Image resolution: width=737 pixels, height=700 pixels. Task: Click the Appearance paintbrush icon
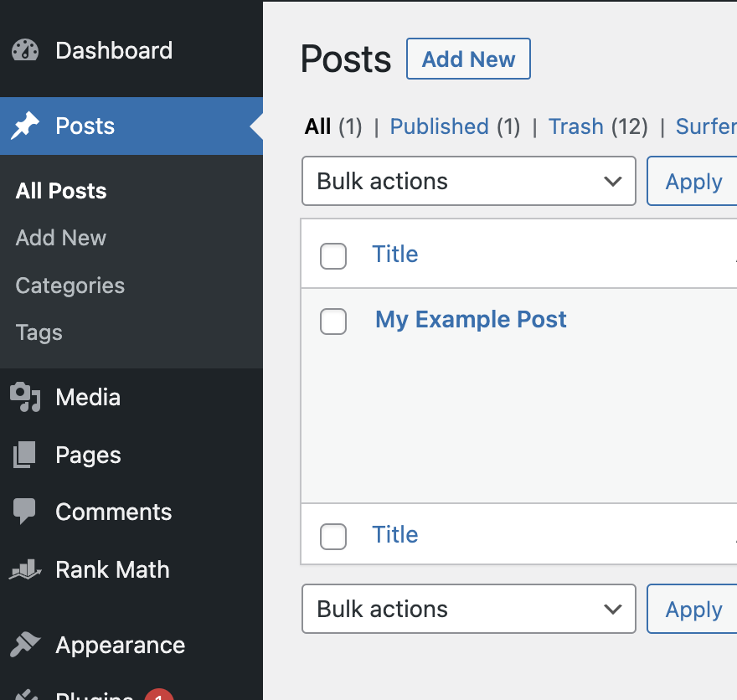point(25,645)
